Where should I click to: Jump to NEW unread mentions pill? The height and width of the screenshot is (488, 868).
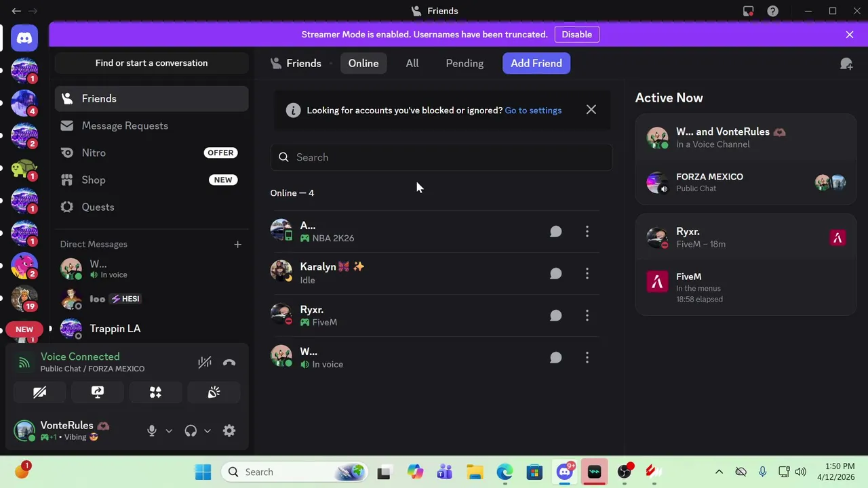pyautogui.click(x=24, y=329)
